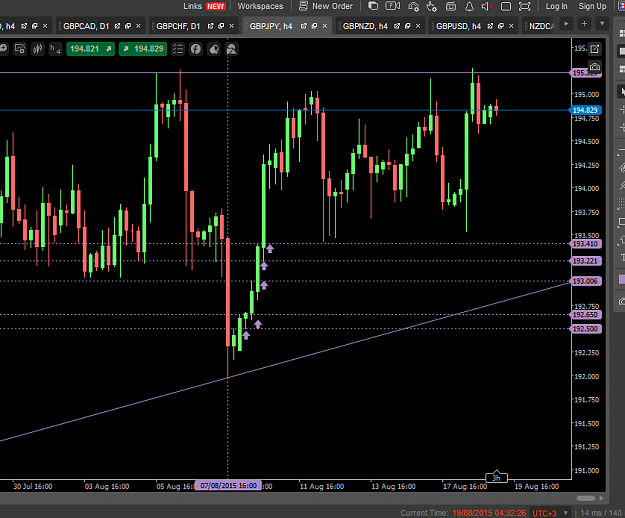Close the GBPNZD, h4 tab

tap(418, 26)
